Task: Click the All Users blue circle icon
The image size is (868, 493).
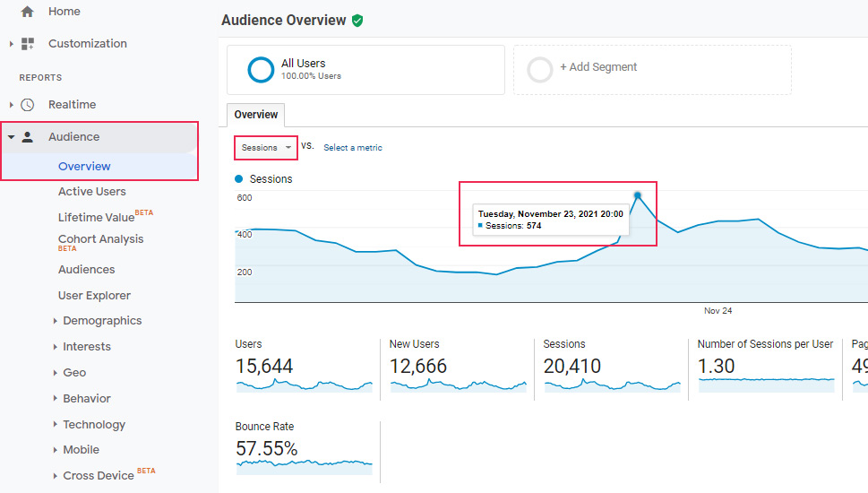Action: coord(261,70)
